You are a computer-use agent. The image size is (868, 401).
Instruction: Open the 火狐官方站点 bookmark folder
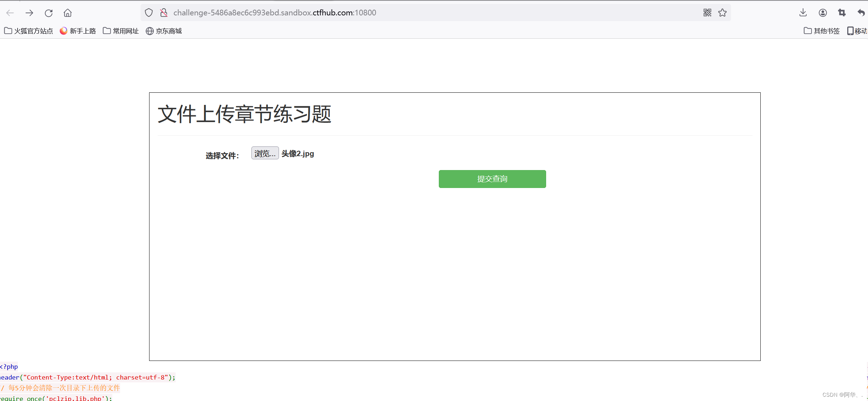29,31
